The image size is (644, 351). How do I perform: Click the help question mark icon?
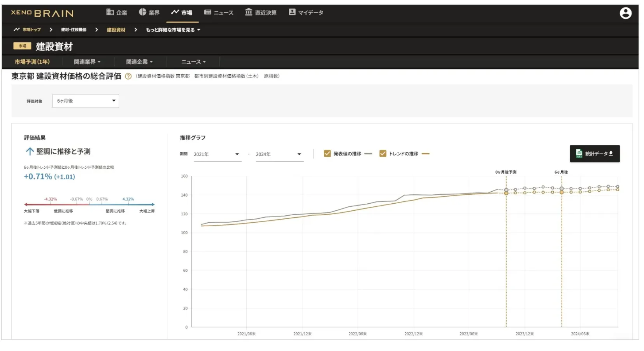(128, 76)
